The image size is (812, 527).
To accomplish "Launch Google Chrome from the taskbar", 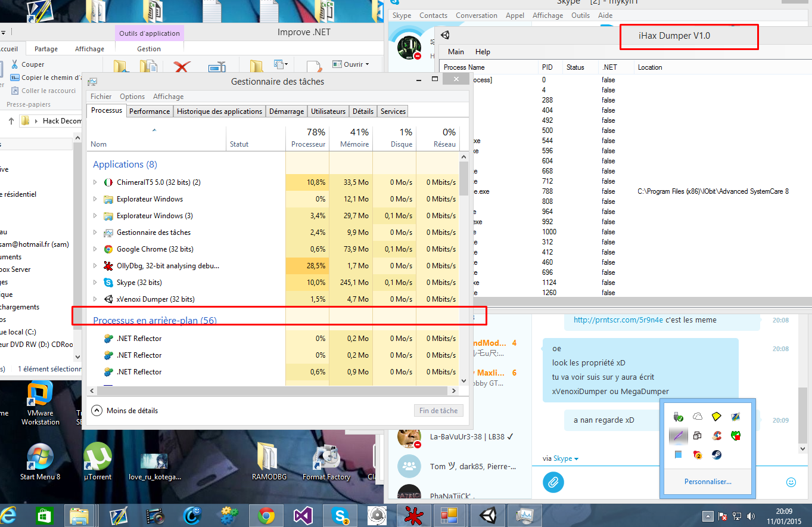I will pos(266,515).
